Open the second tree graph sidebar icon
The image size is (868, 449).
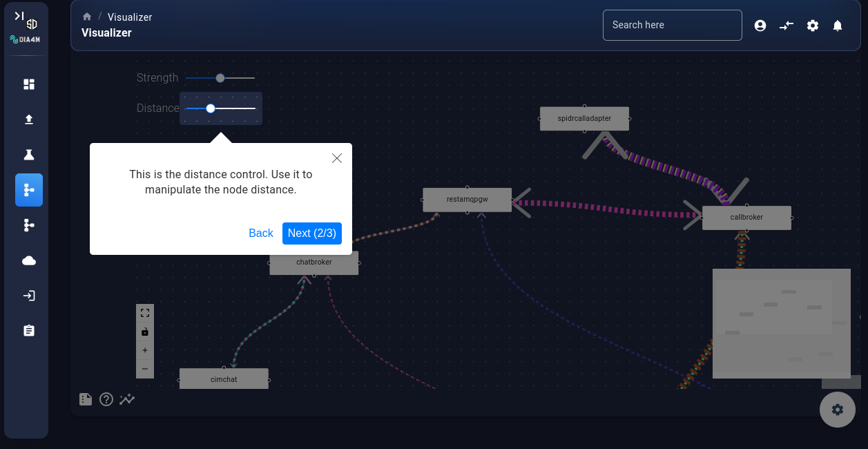tap(29, 225)
